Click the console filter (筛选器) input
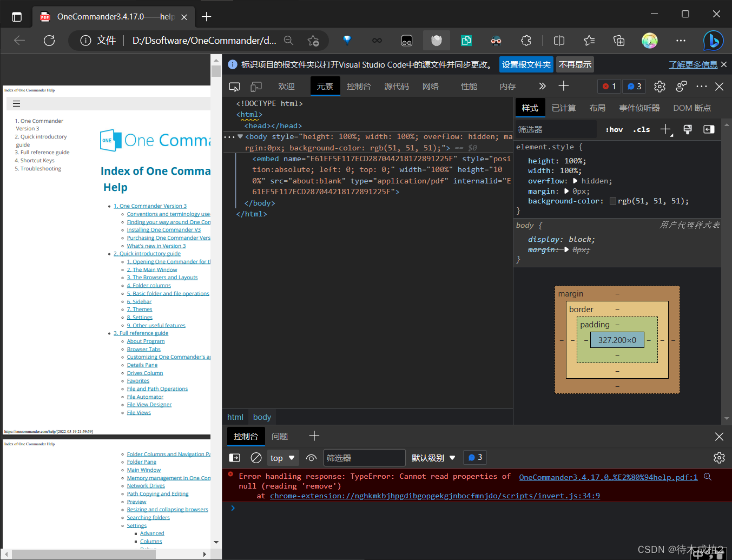This screenshot has width=732, height=560. 365,458
